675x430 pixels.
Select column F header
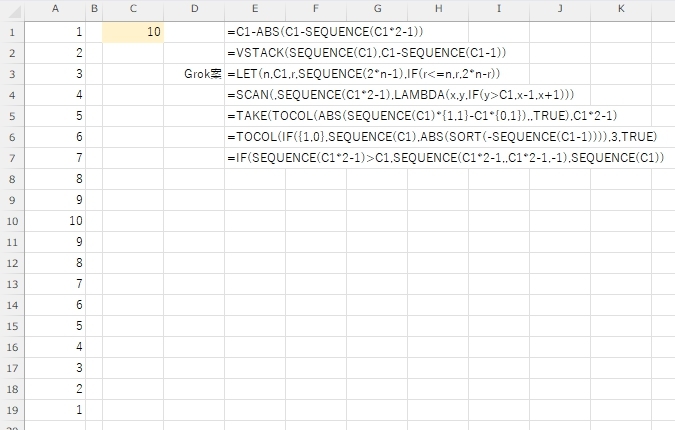point(316,9)
